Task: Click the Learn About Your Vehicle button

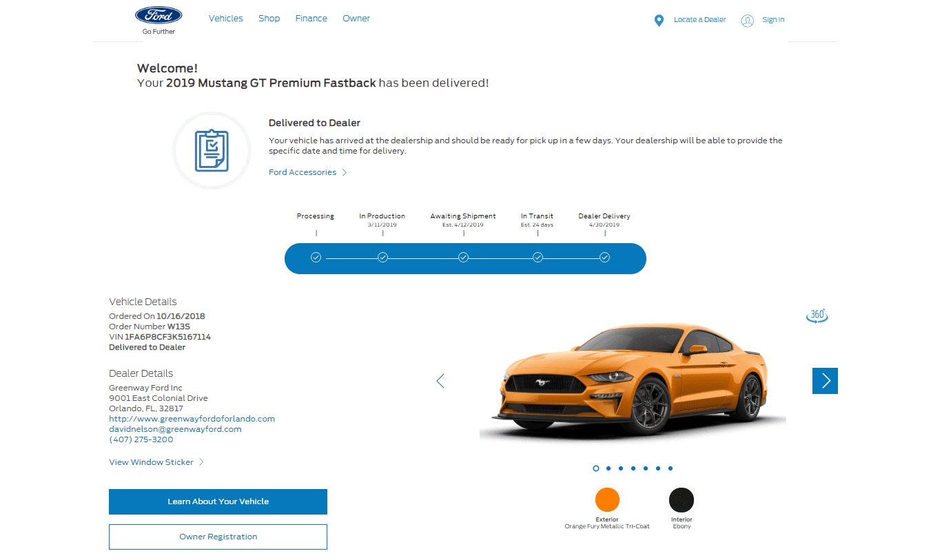Action: [218, 501]
